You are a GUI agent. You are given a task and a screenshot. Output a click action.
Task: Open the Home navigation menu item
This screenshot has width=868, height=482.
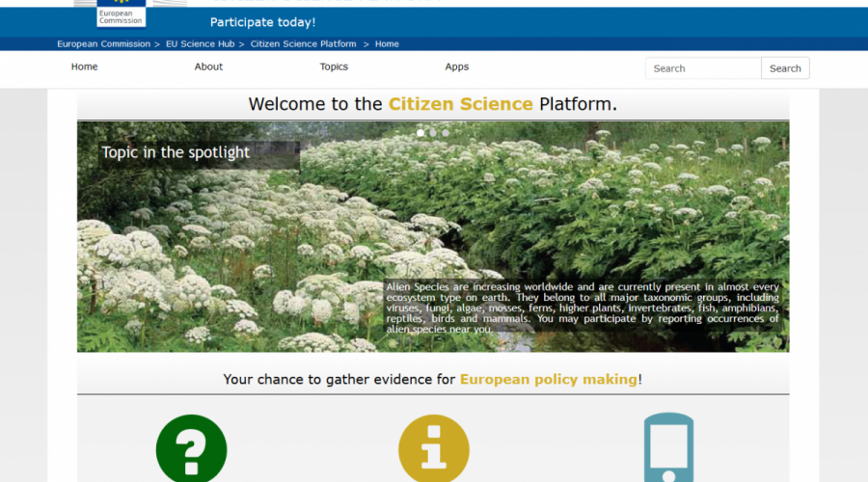click(x=85, y=67)
